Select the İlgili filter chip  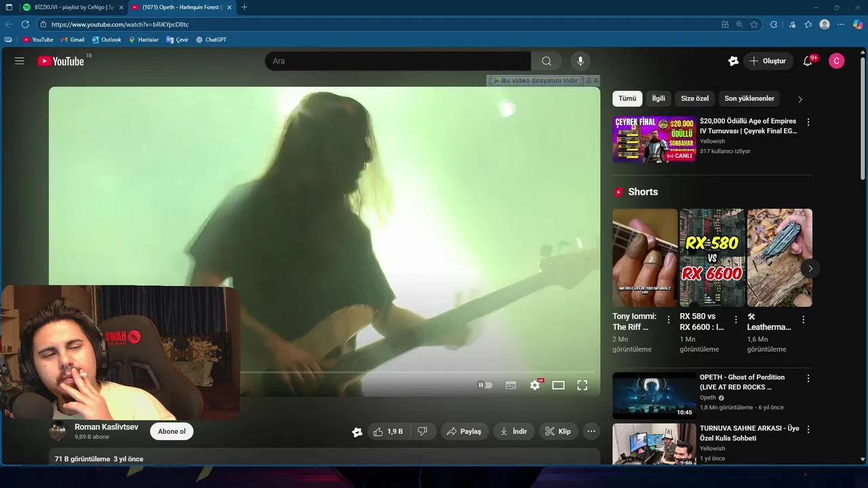[658, 98]
